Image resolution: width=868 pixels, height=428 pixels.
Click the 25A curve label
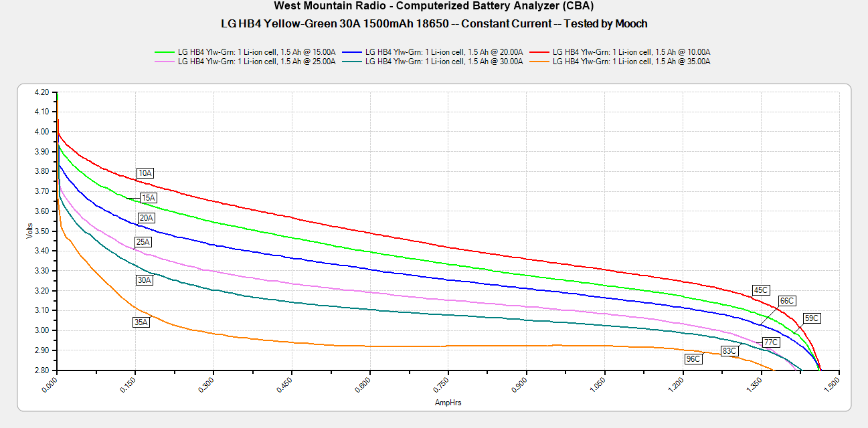point(143,242)
